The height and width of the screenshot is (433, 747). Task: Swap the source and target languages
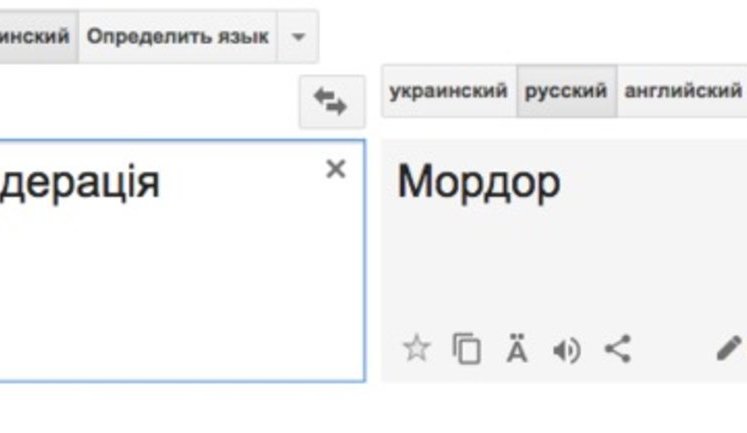click(332, 102)
